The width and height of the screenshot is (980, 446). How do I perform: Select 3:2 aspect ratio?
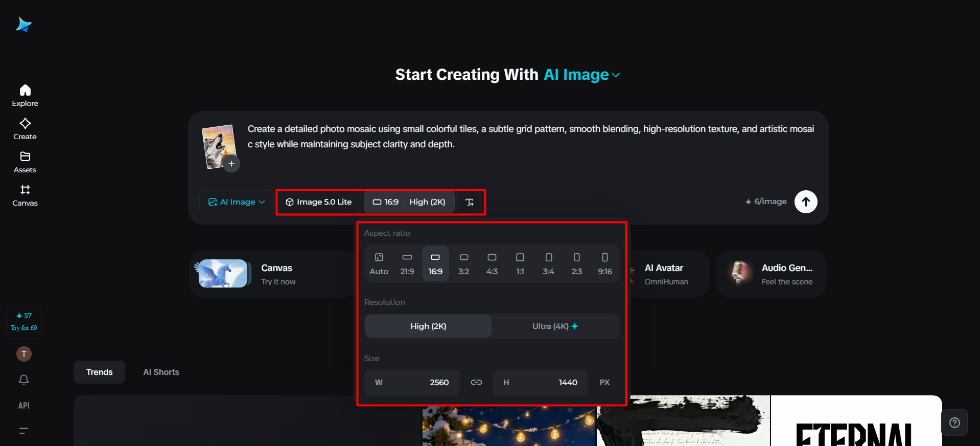click(464, 263)
